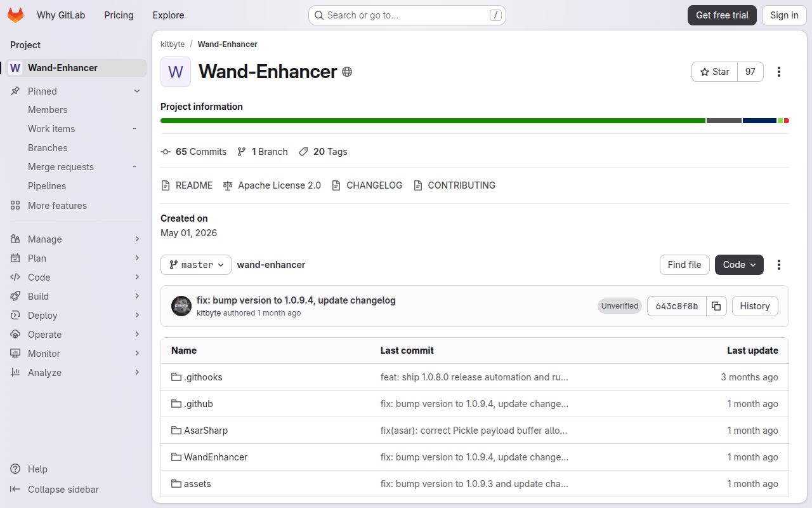Open project actions kebab menu near Star
The image size is (812, 508).
click(x=779, y=72)
